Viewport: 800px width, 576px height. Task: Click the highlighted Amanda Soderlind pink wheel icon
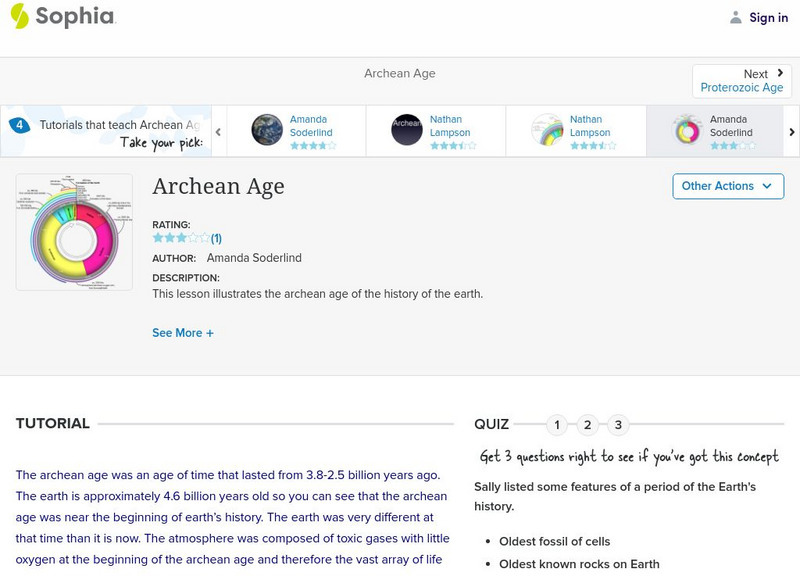coord(686,130)
